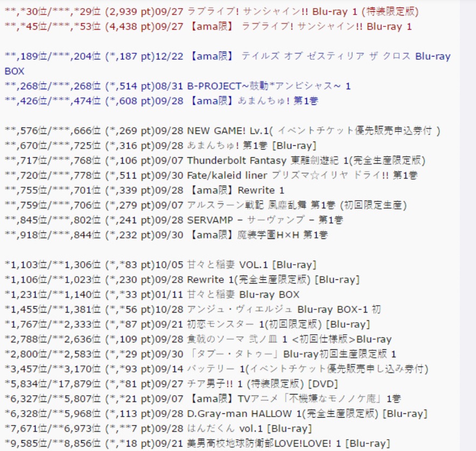Select the バッテリー 1 イベントチケット row
The height and width of the screenshot is (451, 476).
tap(216, 369)
